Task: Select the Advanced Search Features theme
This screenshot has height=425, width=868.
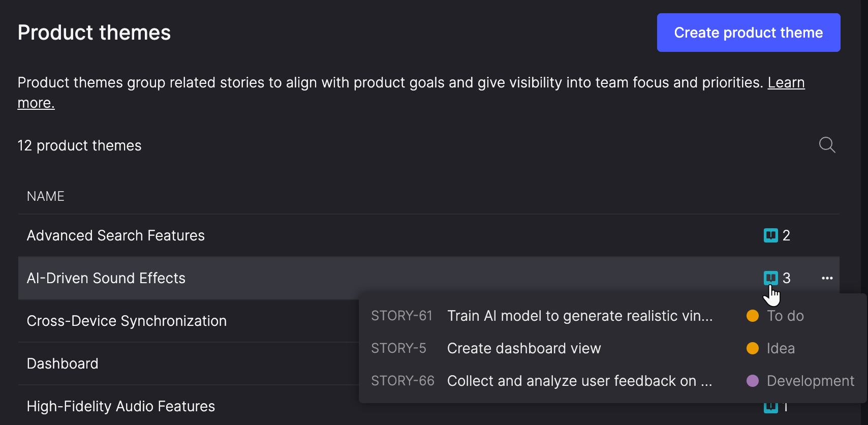Action: pyautogui.click(x=116, y=235)
